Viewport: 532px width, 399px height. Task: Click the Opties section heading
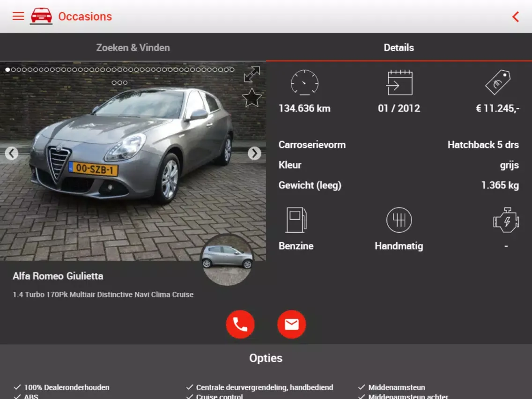pos(266,358)
